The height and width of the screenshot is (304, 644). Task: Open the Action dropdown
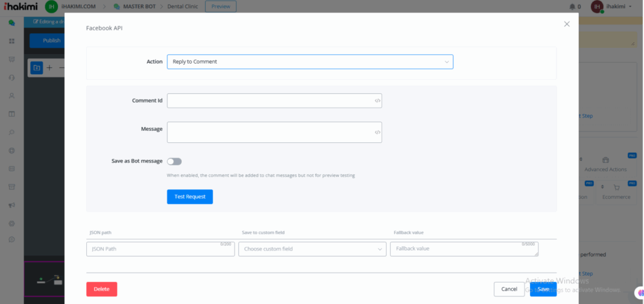(309, 62)
